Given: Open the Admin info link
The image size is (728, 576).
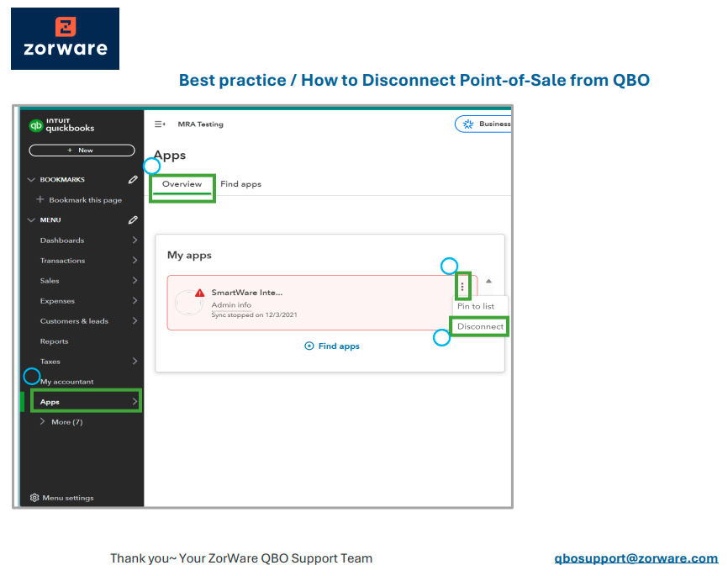Looking at the screenshot, I should click(231, 304).
